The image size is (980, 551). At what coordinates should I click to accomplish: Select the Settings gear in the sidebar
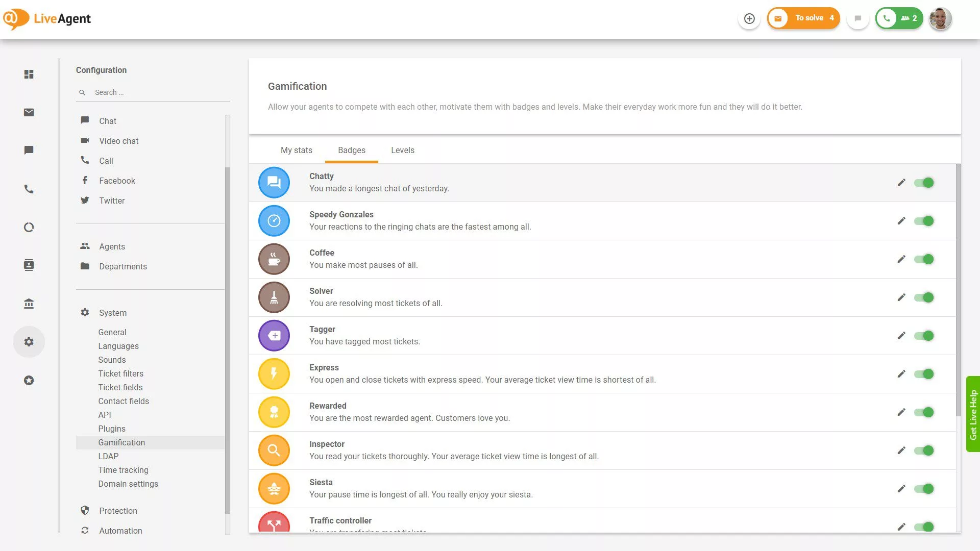pos(29,342)
